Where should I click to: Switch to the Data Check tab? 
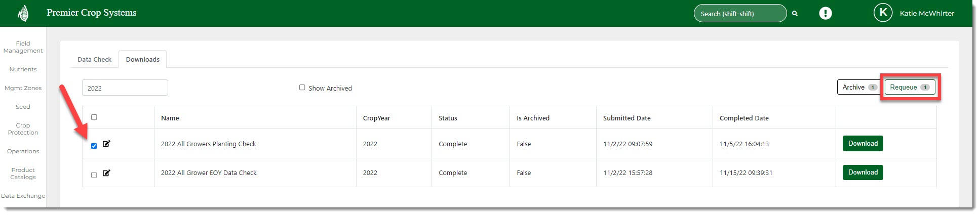(94, 59)
